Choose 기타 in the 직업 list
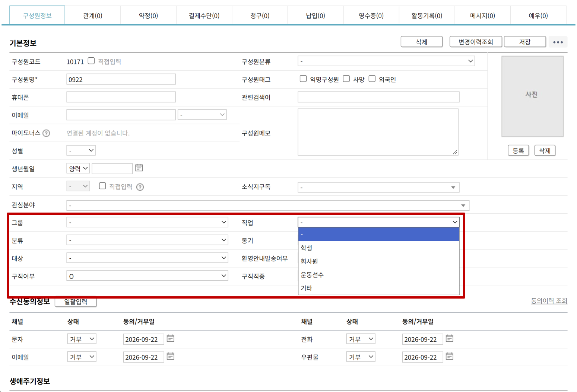The width and height of the screenshot is (577, 392). pyautogui.click(x=379, y=288)
